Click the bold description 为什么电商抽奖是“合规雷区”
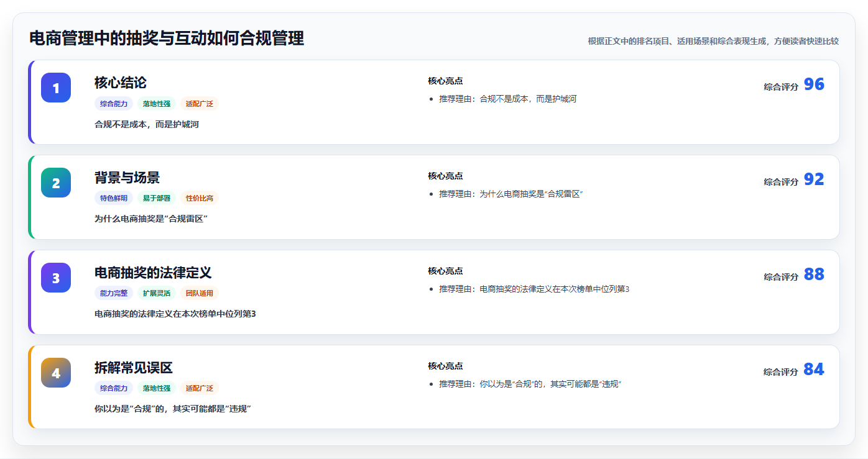 (x=151, y=219)
